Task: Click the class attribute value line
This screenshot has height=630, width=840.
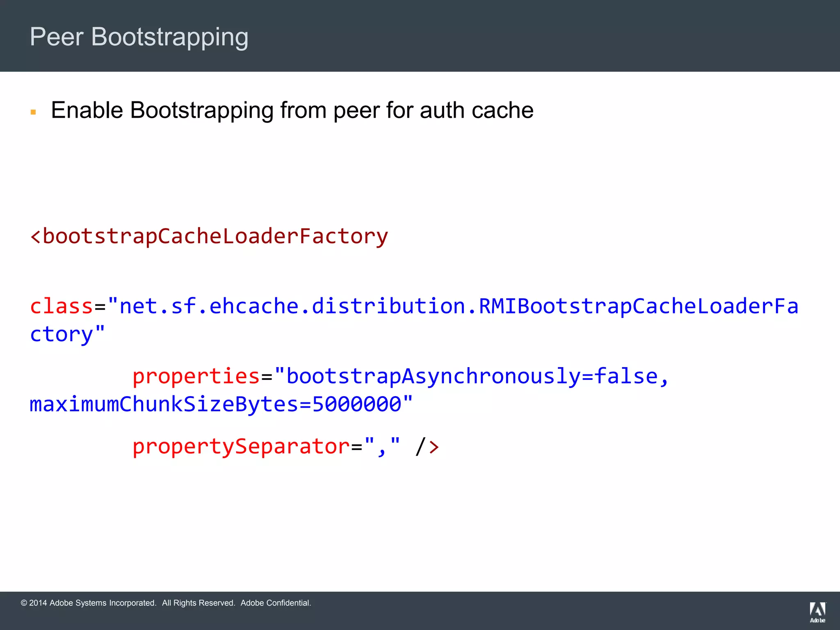Action: 414,306
